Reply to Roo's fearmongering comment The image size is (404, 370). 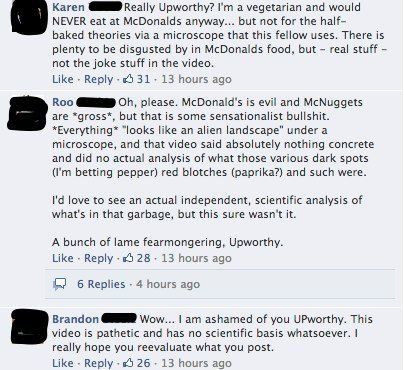click(x=98, y=258)
